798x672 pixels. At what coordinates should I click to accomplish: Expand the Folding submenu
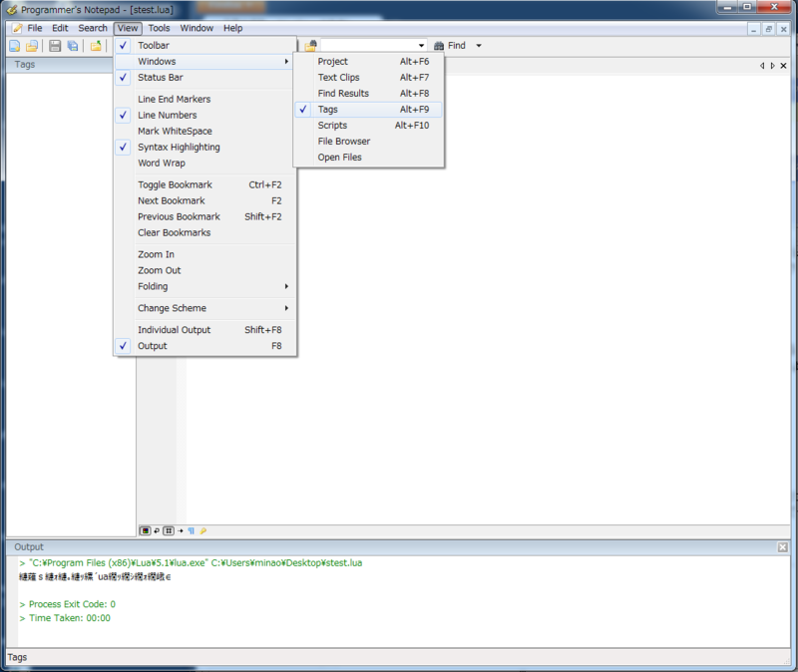(x=204, y=286)
